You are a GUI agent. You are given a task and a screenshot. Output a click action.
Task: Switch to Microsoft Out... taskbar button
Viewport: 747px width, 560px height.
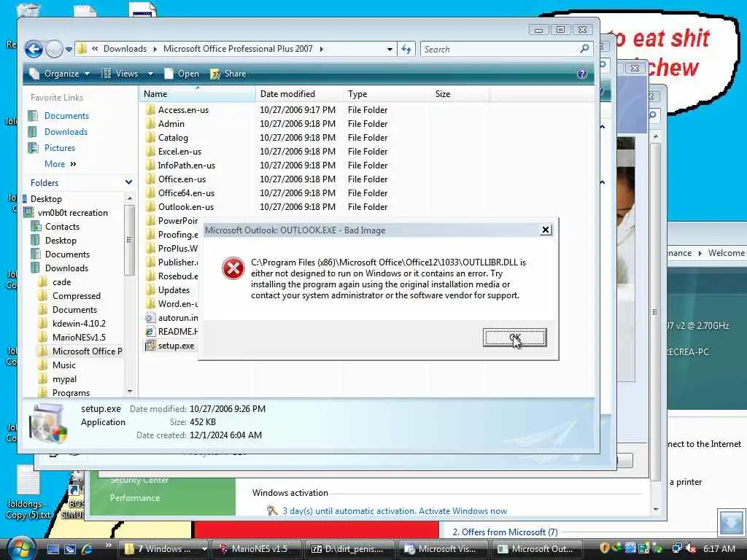538,548
